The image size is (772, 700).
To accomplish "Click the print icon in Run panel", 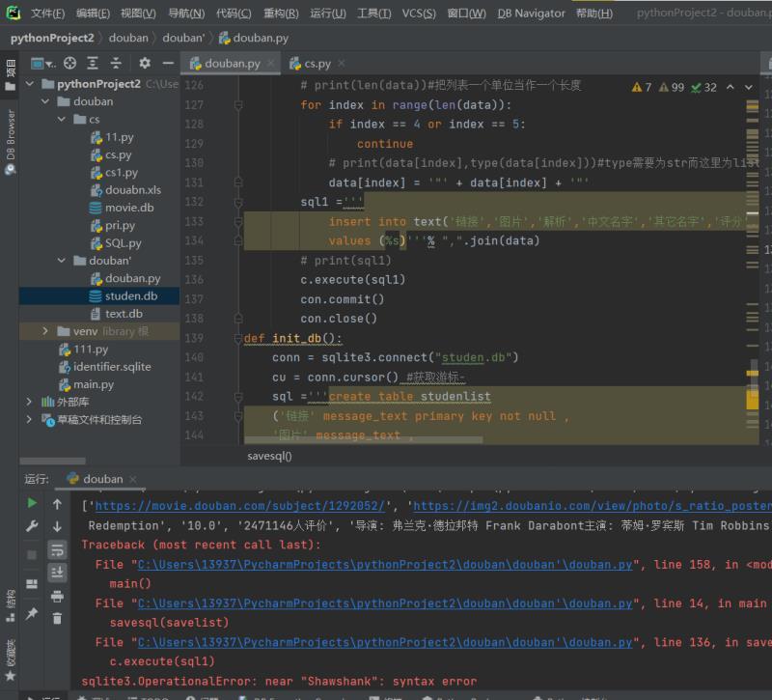I will (x=57, y=596).
